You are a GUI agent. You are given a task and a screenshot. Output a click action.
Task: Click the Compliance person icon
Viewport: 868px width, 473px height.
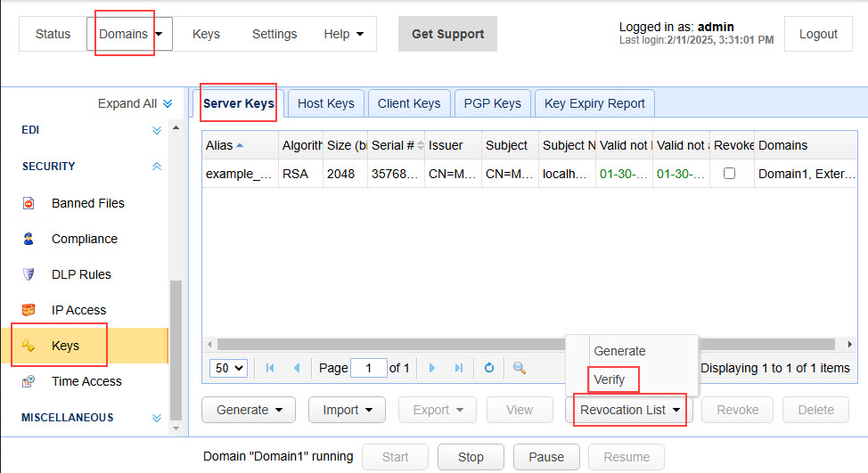pyautogui.click(x=29, y=239)
